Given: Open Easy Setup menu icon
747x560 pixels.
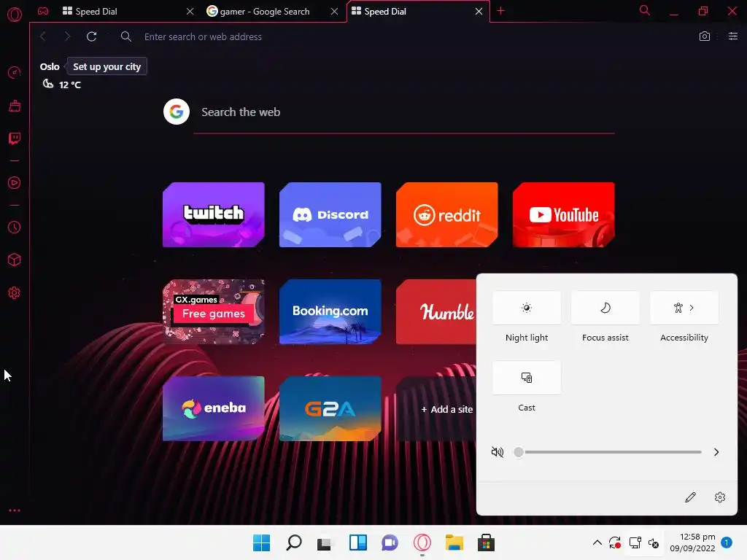Looking at the screenshot, I should (x=732, y=36).
